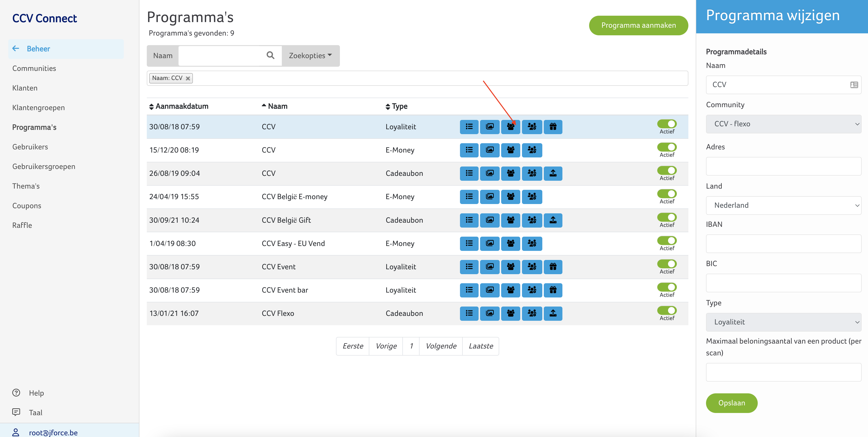Image resolution: width=868 pixels, height=437 pixels.
Task: Click list icon on CCV Easy - EU Vend row
Action: 469,244
